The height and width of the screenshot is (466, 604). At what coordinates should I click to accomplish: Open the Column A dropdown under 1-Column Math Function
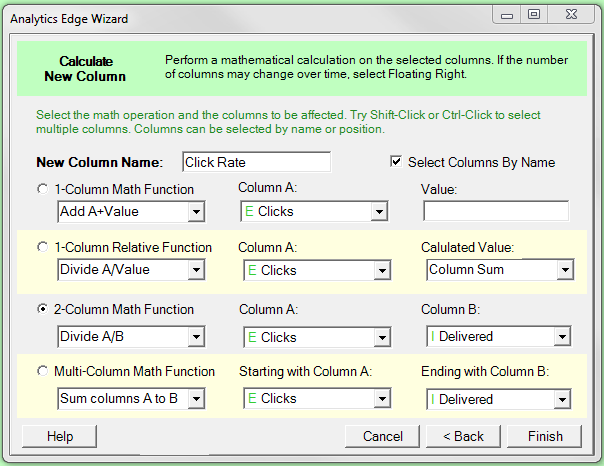click(314, 211)
